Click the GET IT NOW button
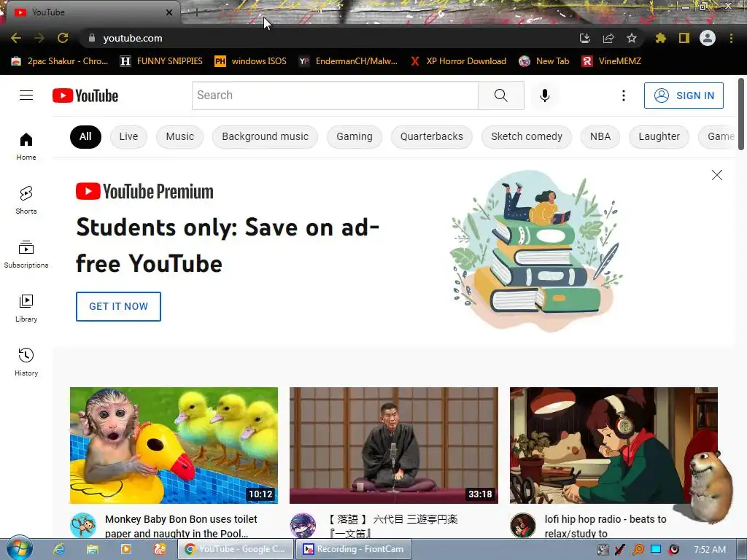The height and width of the screenshot is (560, 747). (118, 306)
